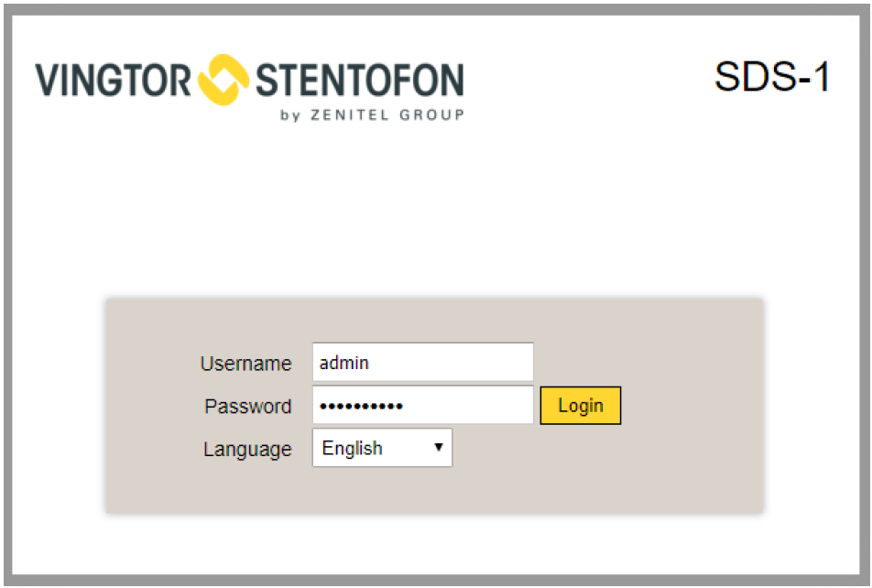
Task: Click the Password label
Action: point(248,407)
